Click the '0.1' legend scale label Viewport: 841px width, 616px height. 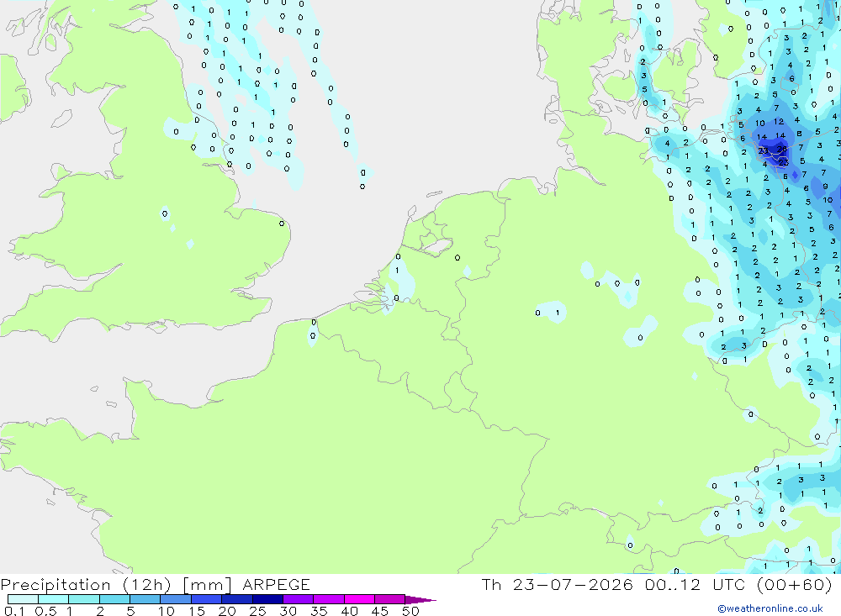point(14,611)
